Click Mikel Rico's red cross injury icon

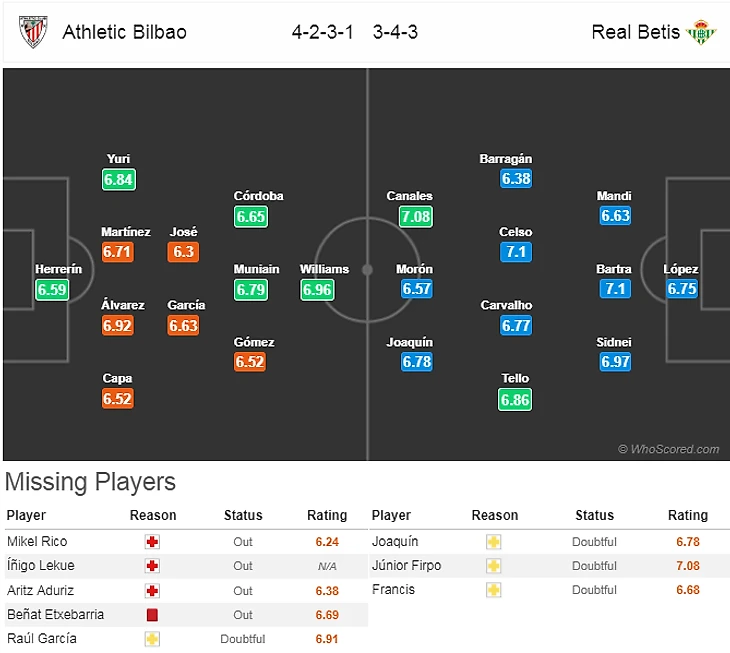point(153,542)
